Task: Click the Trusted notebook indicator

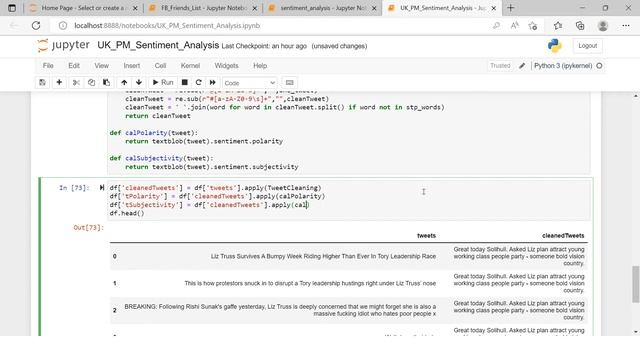Action: (x=500, y=66)
